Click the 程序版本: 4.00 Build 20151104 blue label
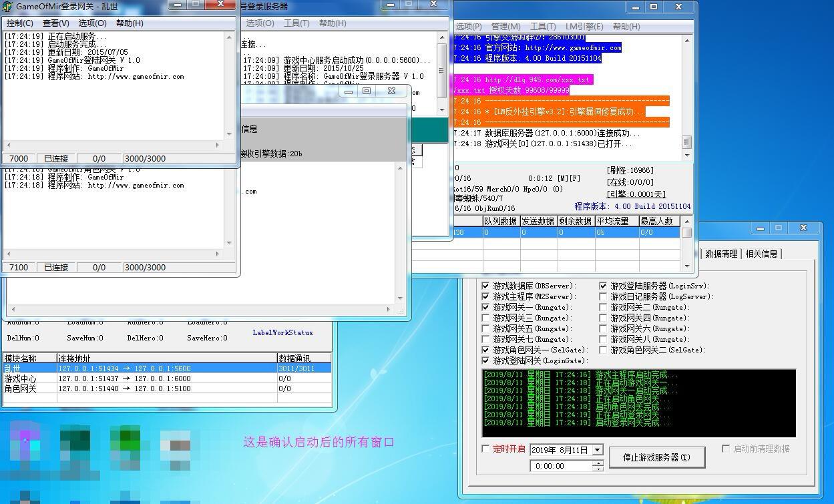The width and height of the screenshot is (834, 504). click(632, 206)
